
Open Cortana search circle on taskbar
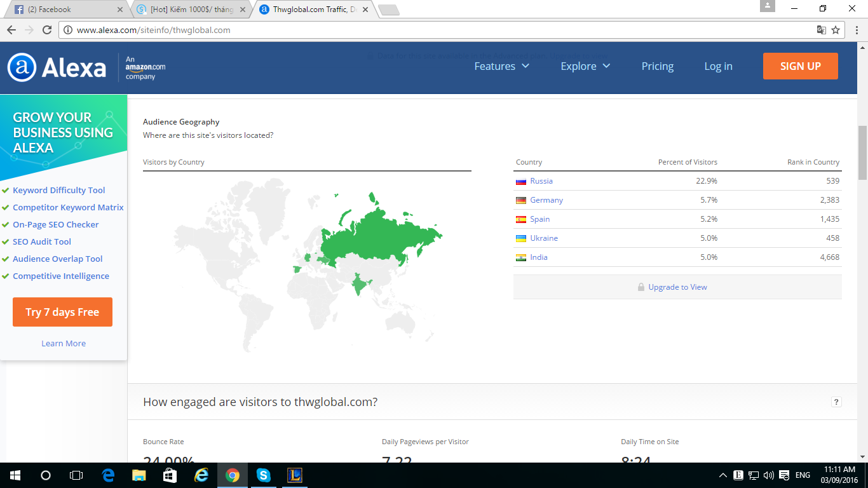(x=45, y=475)
